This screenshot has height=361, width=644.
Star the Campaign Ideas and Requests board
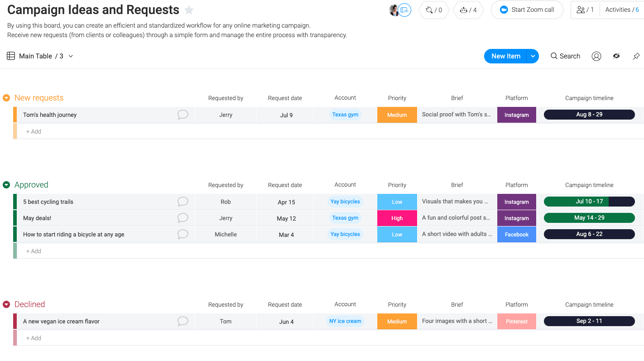[x=189, y=10]
